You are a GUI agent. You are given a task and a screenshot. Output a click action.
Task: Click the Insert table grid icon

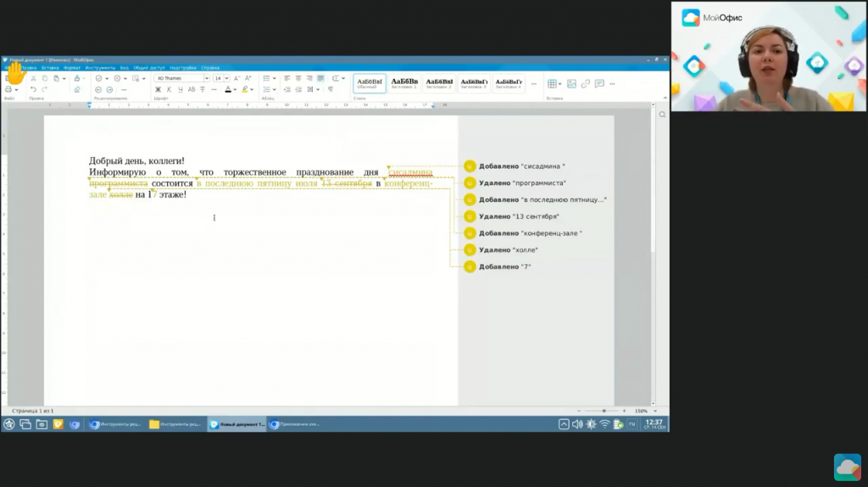click(552, 84)
